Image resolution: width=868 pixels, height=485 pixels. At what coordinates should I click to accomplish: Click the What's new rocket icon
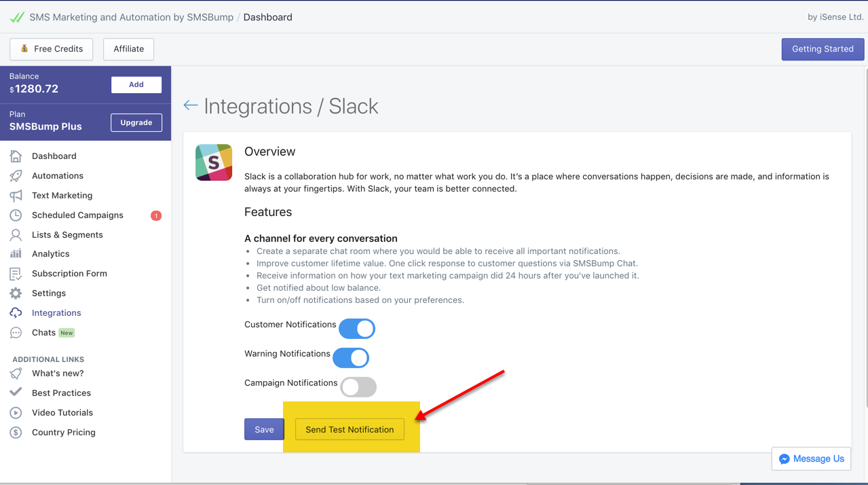(16, 374)
